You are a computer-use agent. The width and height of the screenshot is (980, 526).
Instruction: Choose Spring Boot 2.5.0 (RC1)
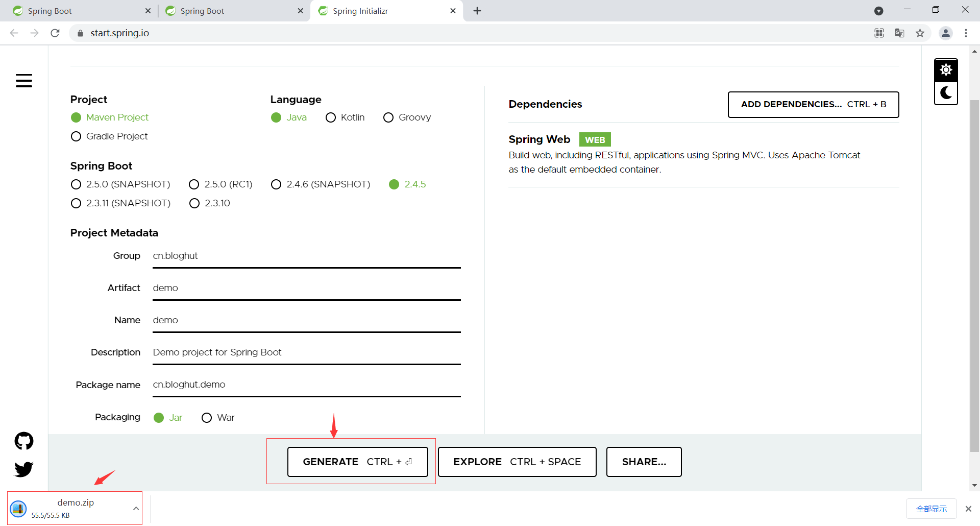221,184
